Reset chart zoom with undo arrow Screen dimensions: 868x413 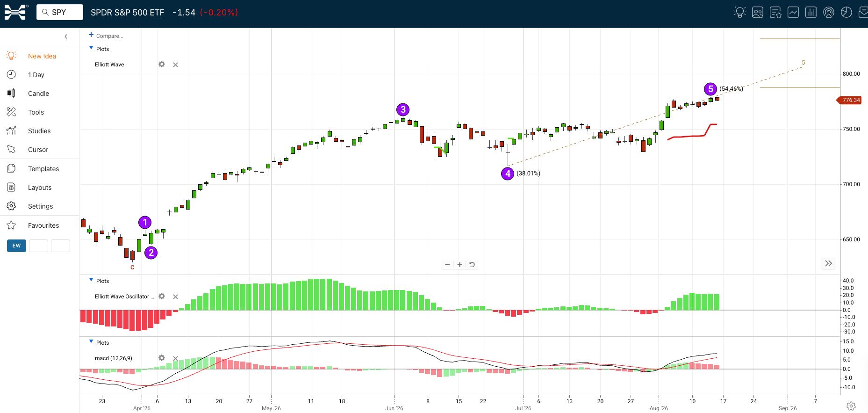472,264
